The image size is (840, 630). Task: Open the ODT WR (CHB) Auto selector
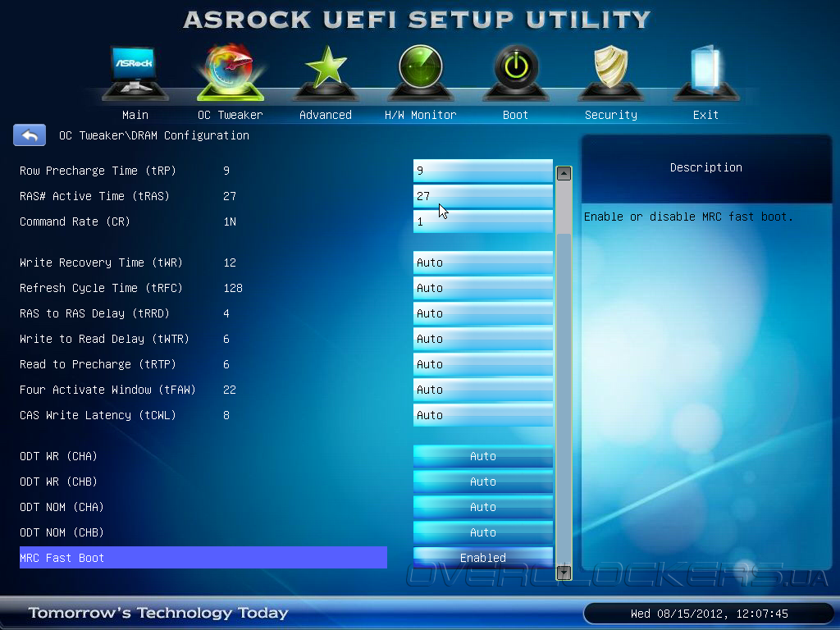[482, 482]
